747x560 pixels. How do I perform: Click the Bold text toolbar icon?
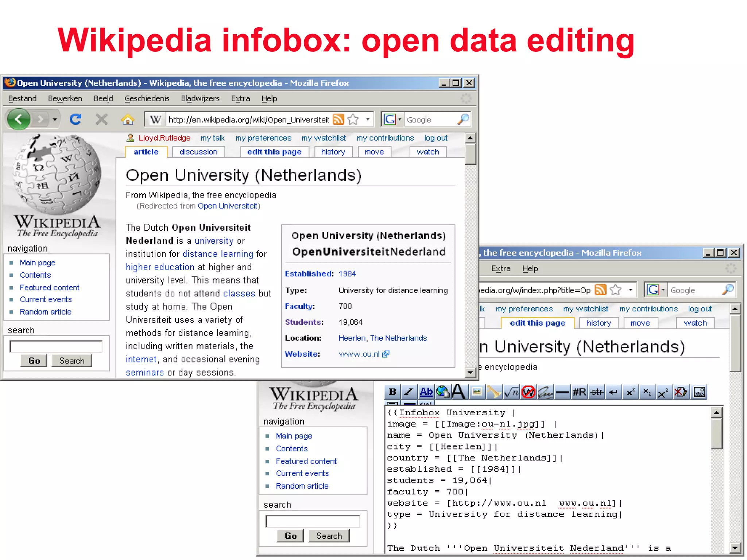pyautogui.click(x=393, y=392)
